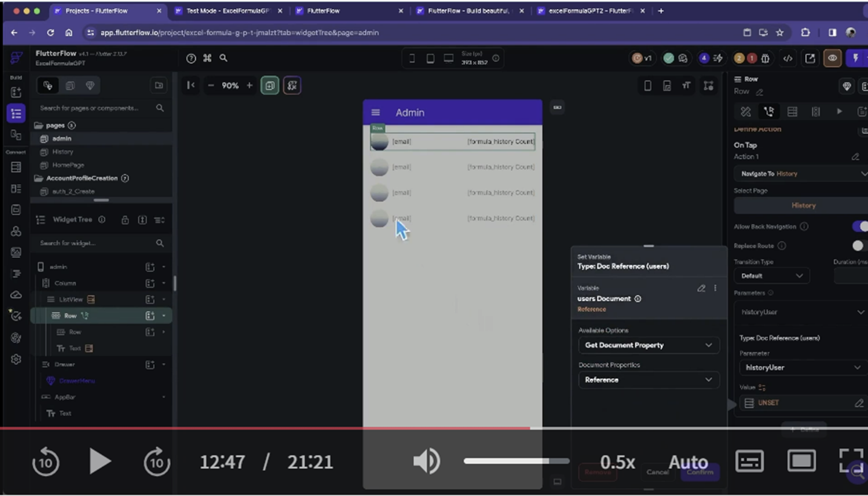Reload the browser page

[x=51, y=33]
